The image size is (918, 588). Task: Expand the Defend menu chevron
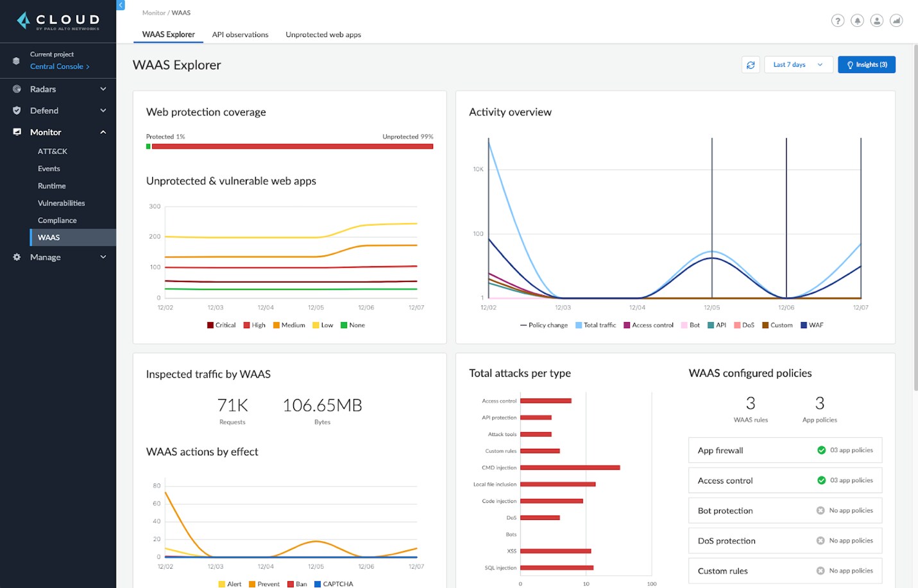tap(103, 110)
